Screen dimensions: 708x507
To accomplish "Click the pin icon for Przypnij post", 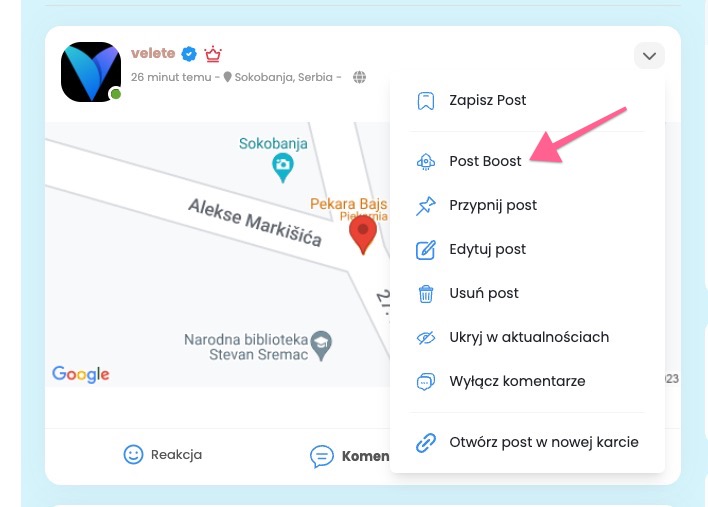I will coord(425,206).
